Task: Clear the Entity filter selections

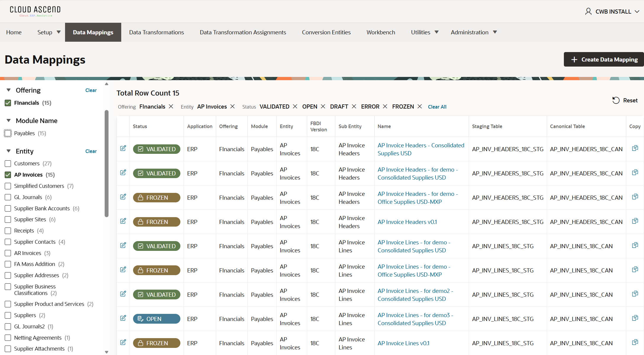Action: coord(91,151)
